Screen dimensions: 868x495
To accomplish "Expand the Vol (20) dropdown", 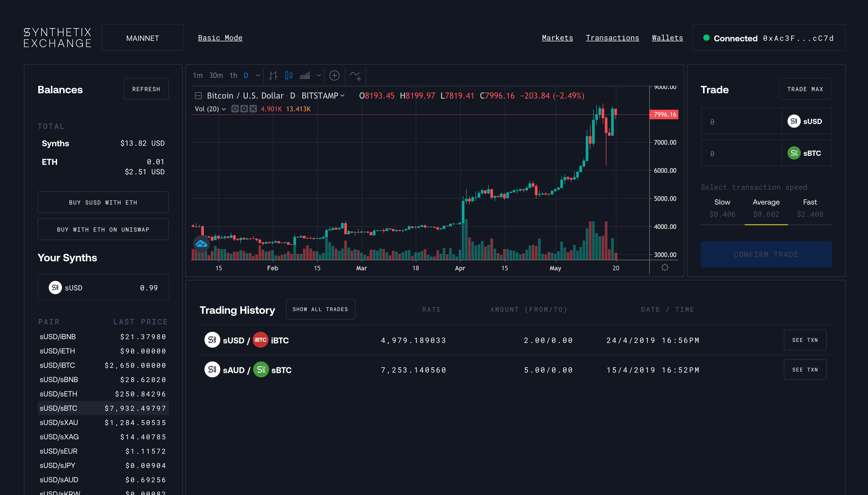I will point(224,109).
